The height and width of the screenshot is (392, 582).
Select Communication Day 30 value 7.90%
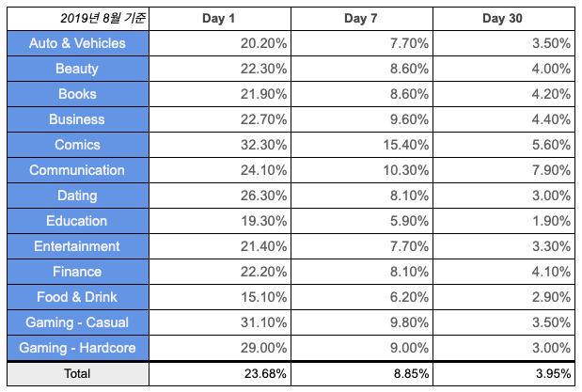click(551, 170)
